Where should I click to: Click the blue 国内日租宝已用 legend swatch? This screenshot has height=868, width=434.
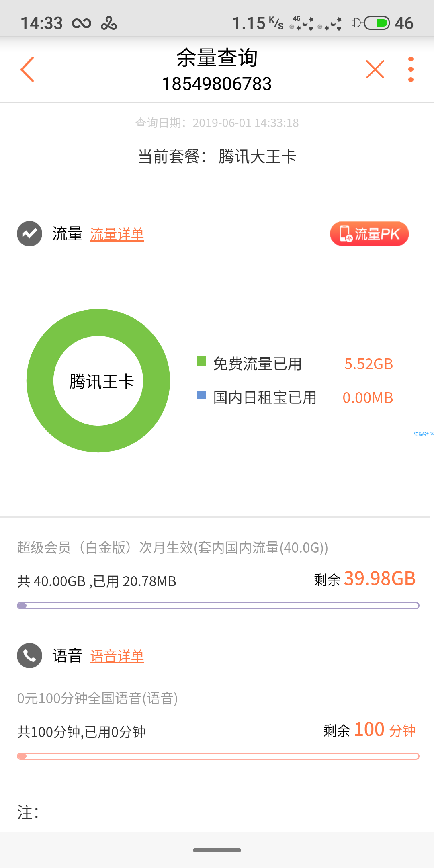[201, 395]
